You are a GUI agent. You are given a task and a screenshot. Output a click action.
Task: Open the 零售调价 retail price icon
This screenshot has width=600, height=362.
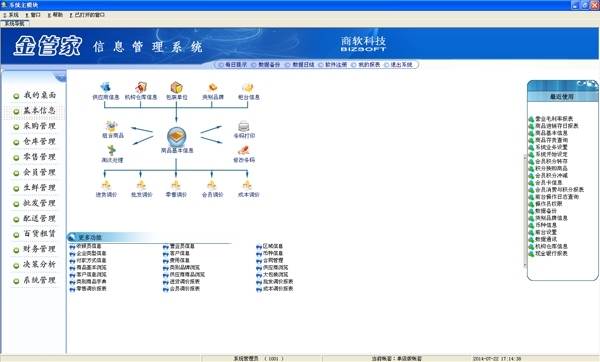tap(176, 186)
